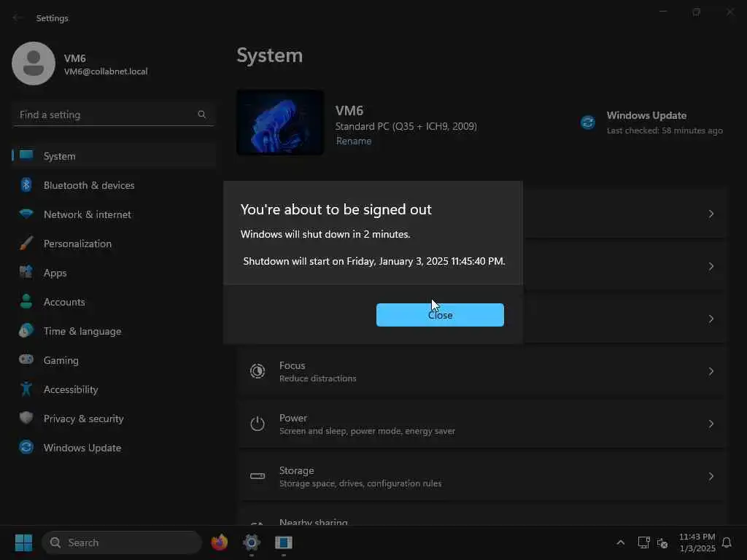
Task: Open the terminal app in taskbar
Action: click(x=284, y=542)
